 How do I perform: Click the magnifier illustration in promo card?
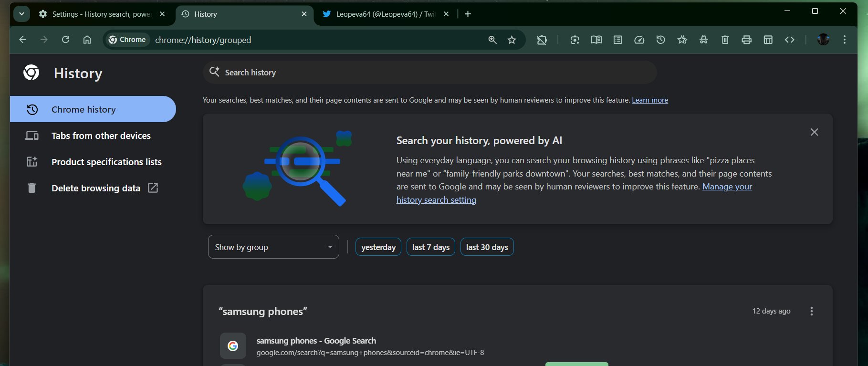(298, 169)
